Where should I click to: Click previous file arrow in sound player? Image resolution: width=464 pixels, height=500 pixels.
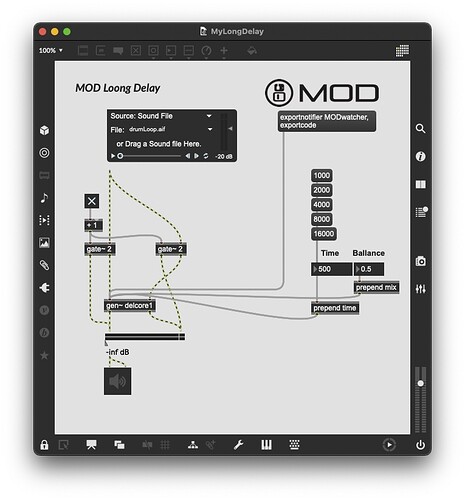click(188, 156)
